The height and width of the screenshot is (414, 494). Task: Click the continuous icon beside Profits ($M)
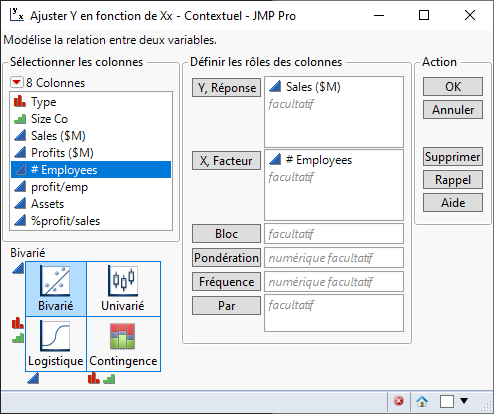[x=20, y=152]
